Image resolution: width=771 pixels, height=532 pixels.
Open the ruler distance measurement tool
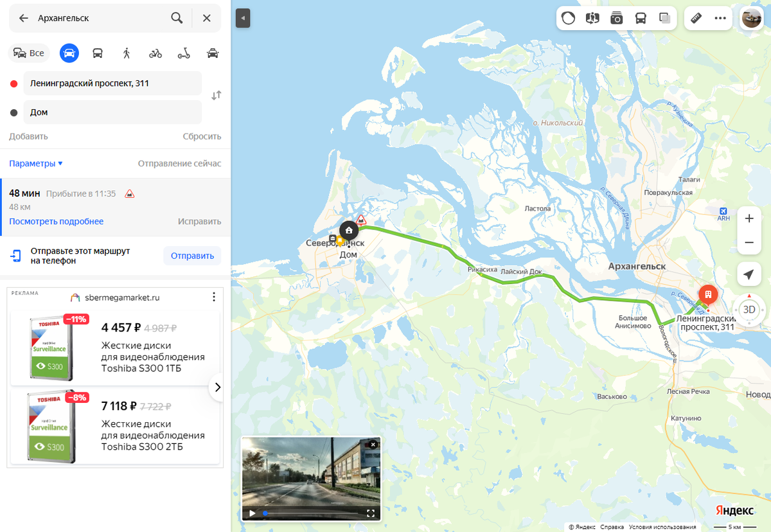(x=696, y=19)
